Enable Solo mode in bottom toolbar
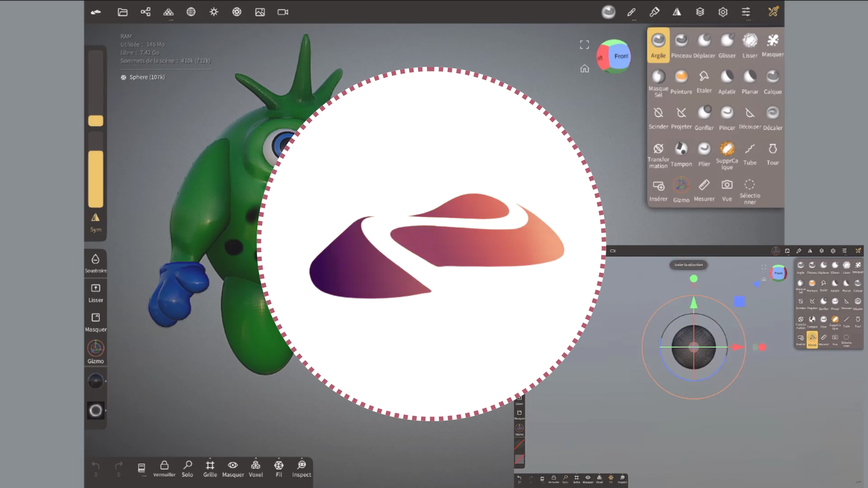The height and width of the screenshot is (488, 868). (187, 468)
